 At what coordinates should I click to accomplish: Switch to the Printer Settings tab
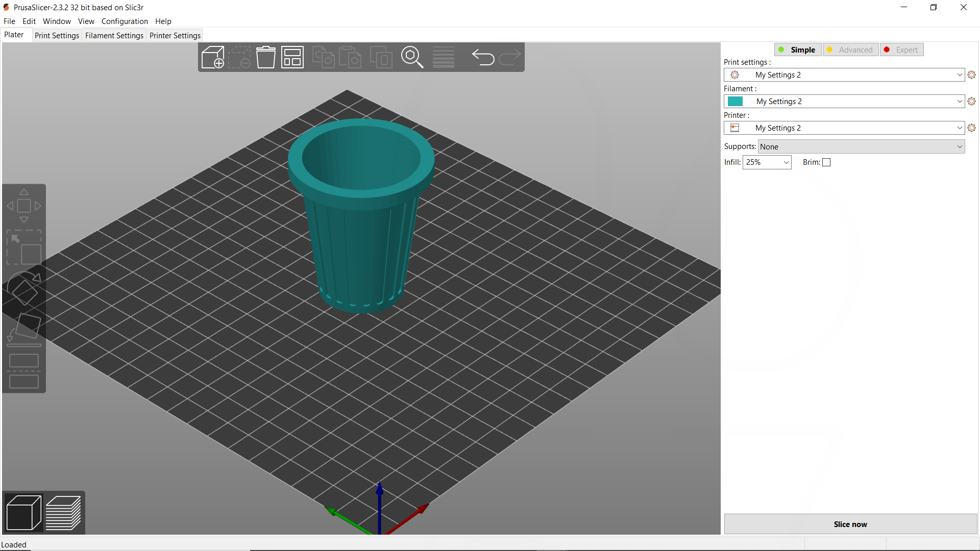click(175, 36)
